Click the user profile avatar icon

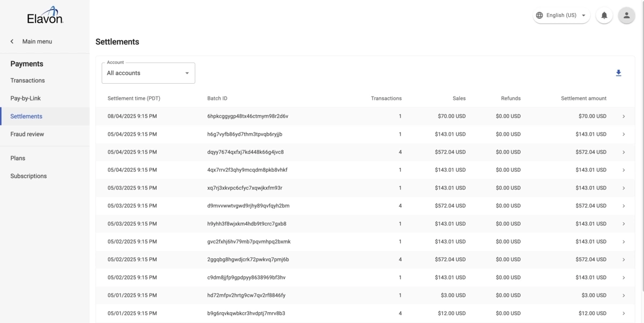[x=626, y=15]
